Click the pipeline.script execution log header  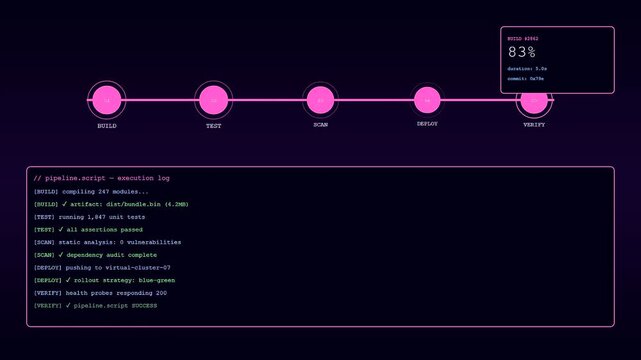[101, 178]
